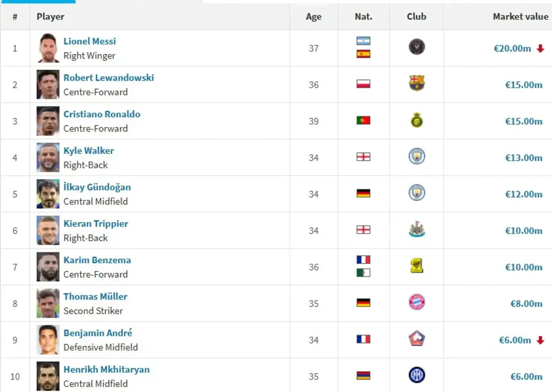Click Karim Benzema's portrait thumbnail
The width and height of the screenshot is (552, 392).
pos(48,267)
